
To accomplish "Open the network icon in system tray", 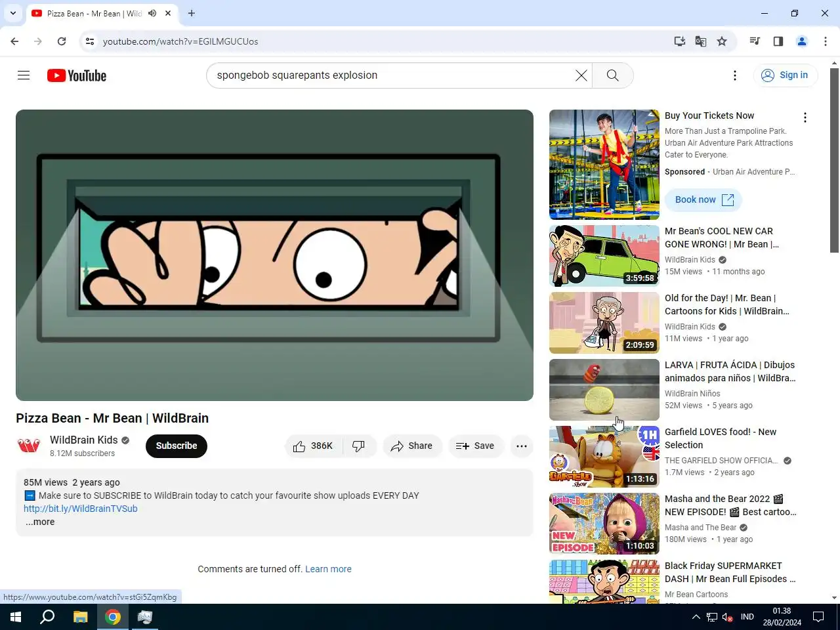I will click(712, 617).
